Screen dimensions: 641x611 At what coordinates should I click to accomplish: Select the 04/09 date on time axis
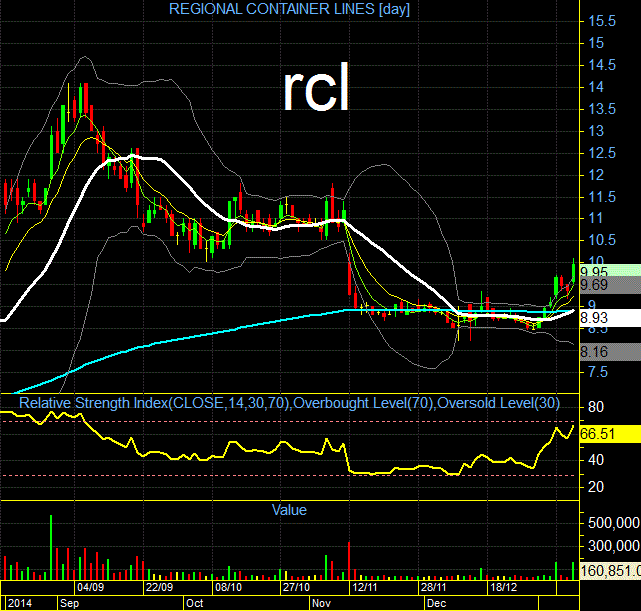(90, 587)
